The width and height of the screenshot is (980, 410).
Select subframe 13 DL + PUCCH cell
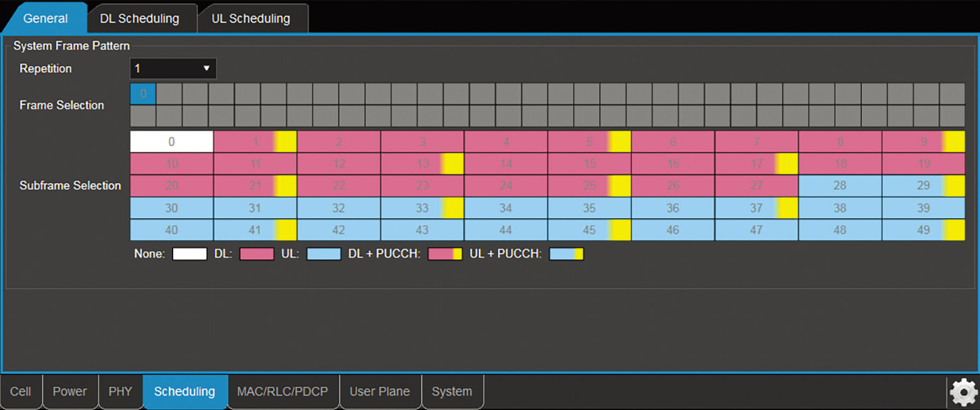click(x=423, y=164)
